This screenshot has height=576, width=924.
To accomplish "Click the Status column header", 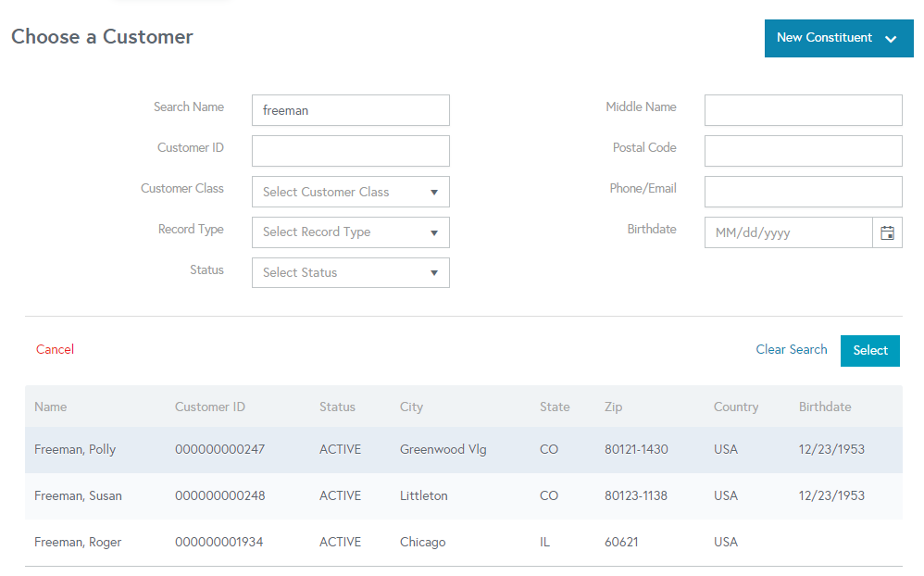I will (337, 407).
